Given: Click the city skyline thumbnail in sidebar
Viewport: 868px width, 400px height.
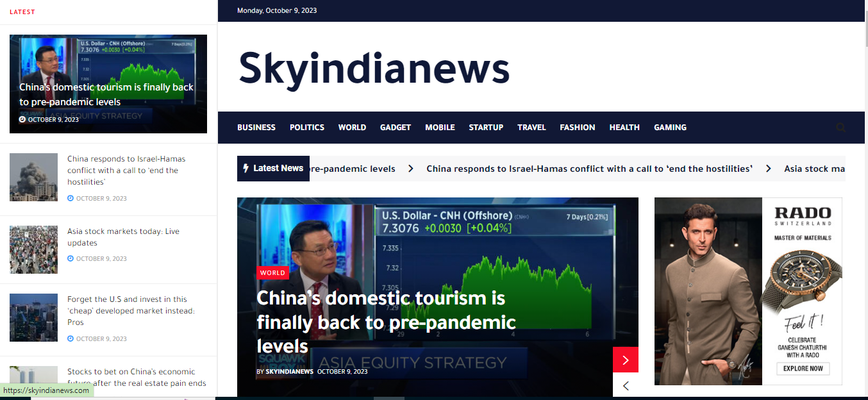Looking at the screenshot, I should pos(33,317).
